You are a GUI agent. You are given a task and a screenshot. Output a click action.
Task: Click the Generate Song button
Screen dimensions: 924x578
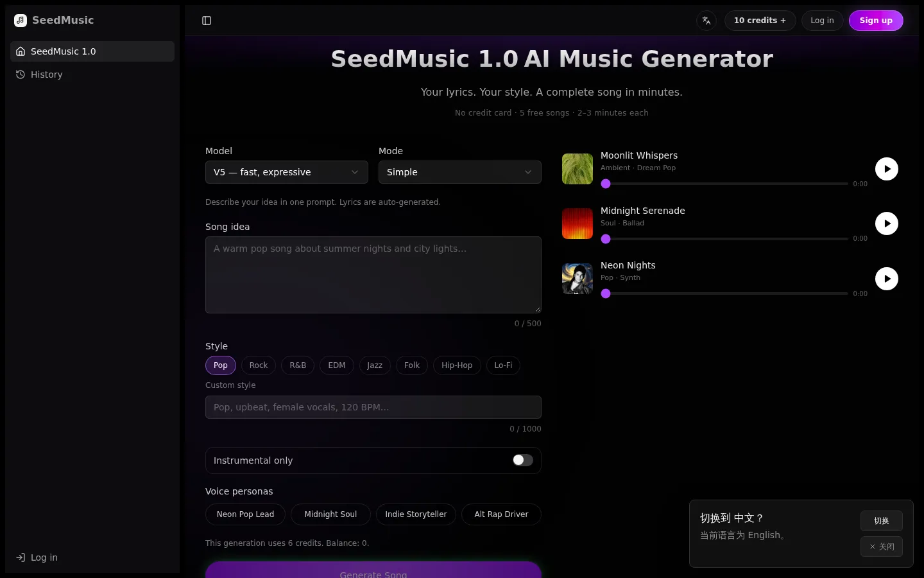click(373, 570)
